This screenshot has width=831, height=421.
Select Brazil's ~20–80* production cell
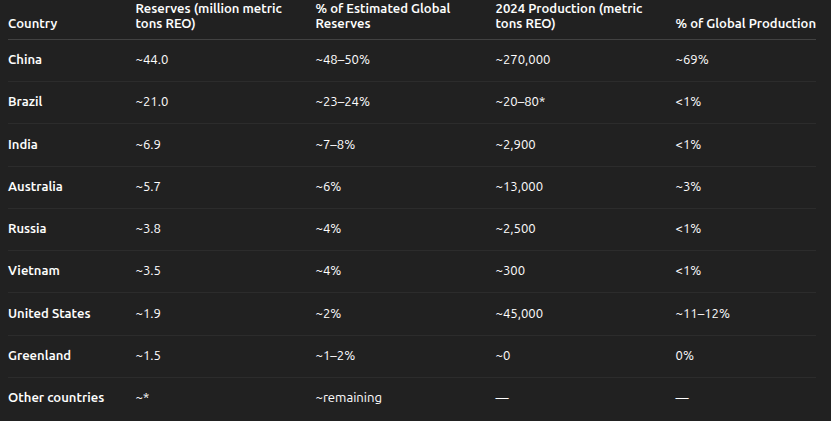click(520, 102)
